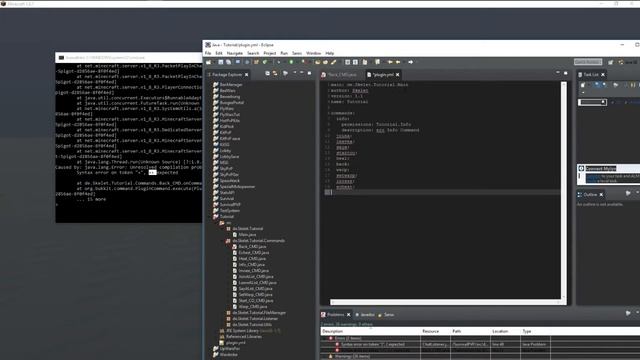Image resolution: width=640 pixels, height=360 pixels.
Task: Open the Edit menu in Eclipse
Action: (219, 53)
